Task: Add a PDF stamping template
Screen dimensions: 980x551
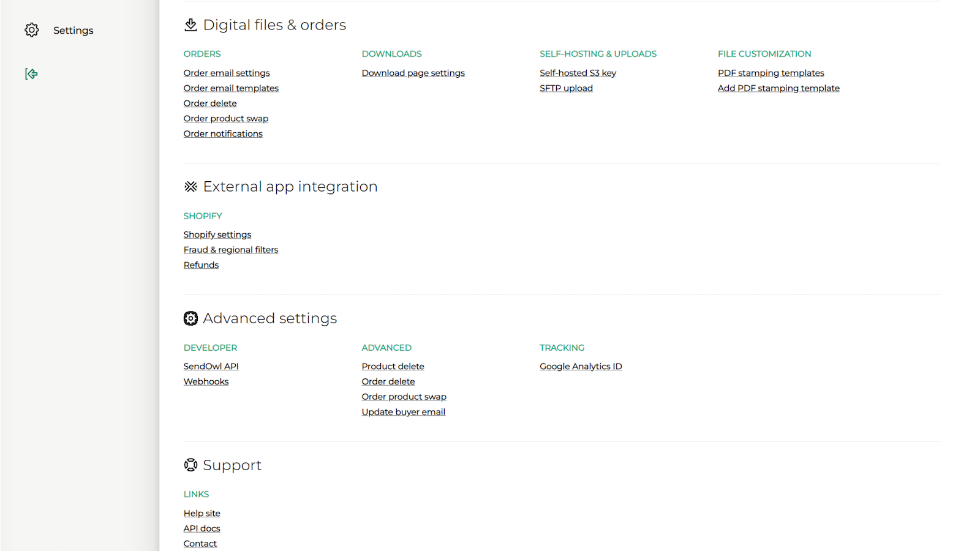Action: [778, 88]
